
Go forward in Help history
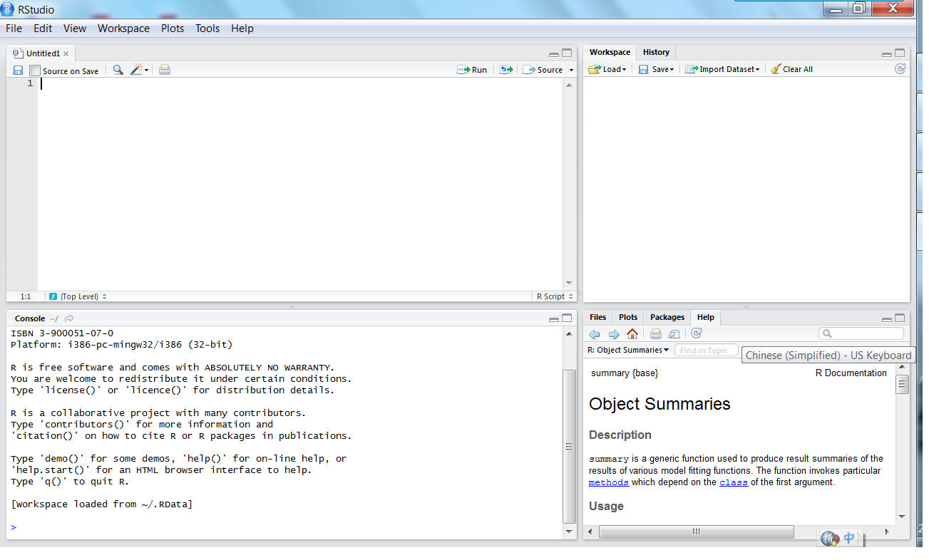click(x=614, y=334)
